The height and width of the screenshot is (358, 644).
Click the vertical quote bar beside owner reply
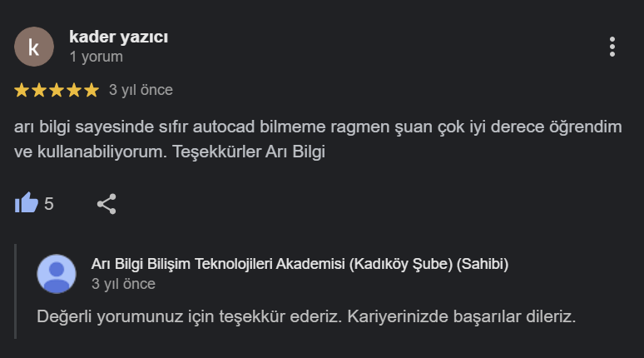16,291
